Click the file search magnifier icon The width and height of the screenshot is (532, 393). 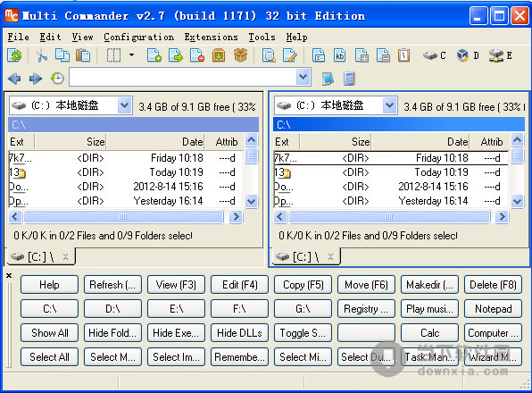[x=269, y=55]
